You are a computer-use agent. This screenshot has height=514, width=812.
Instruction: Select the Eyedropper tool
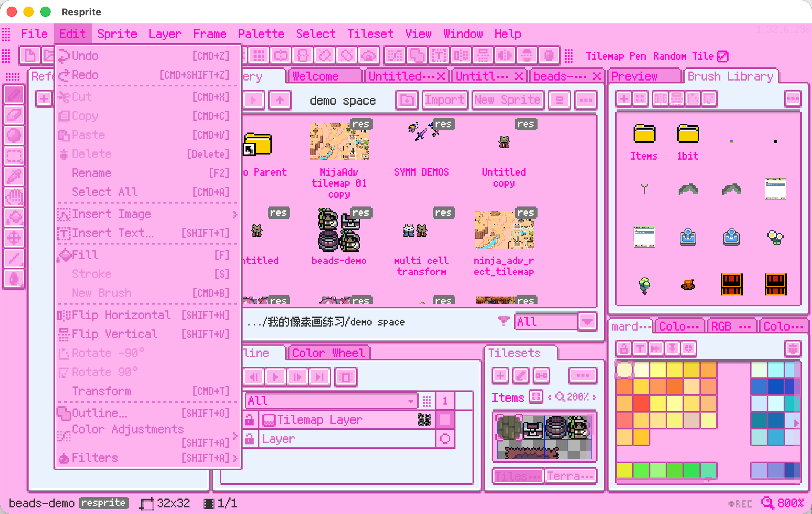tap(14, 176)
